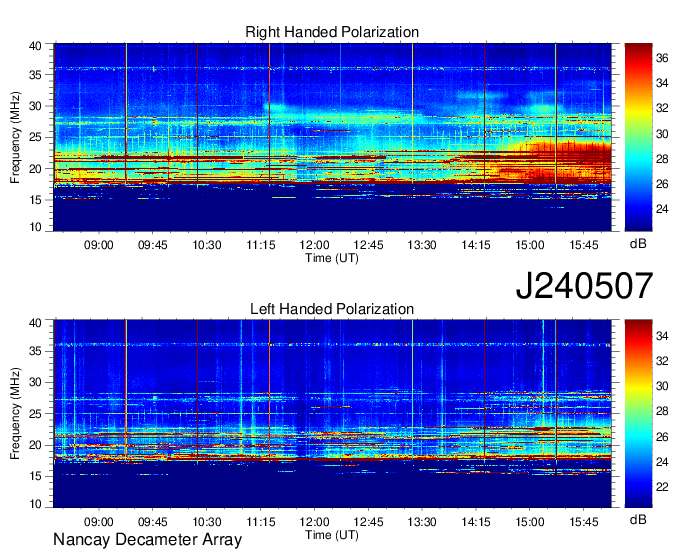Click the 24 dB mark on the Right Handed colorbar
The width and height of the screenshot is (680, 552).
[662, 209]
